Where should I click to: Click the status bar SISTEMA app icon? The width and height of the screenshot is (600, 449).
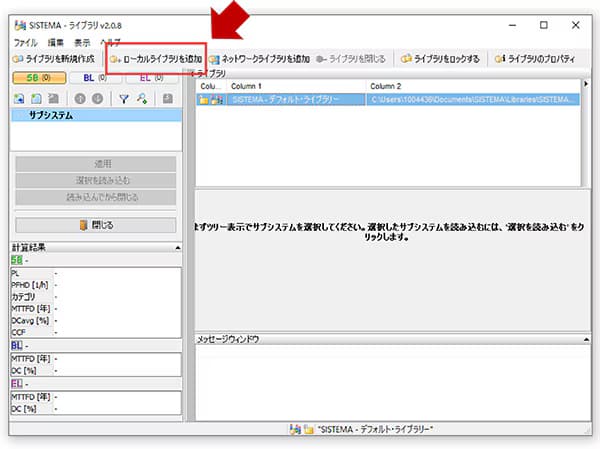click(295, 429)
